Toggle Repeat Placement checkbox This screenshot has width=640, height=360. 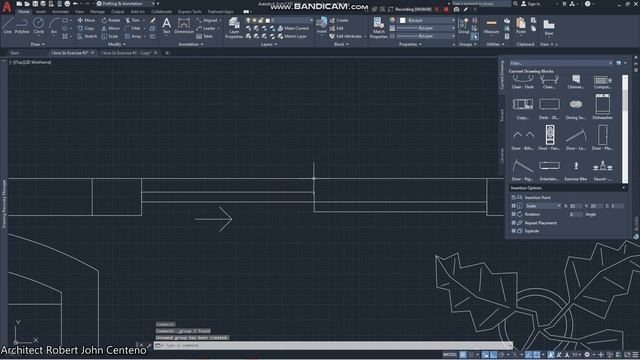513,223
